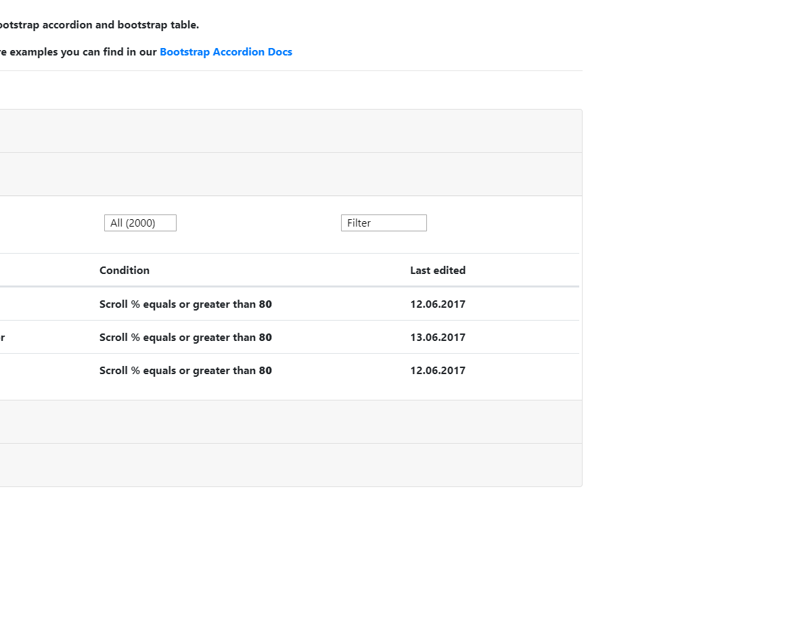Sort by the Condition column header
This screenshot has height=644, width=812.
[x=125, y=271]
